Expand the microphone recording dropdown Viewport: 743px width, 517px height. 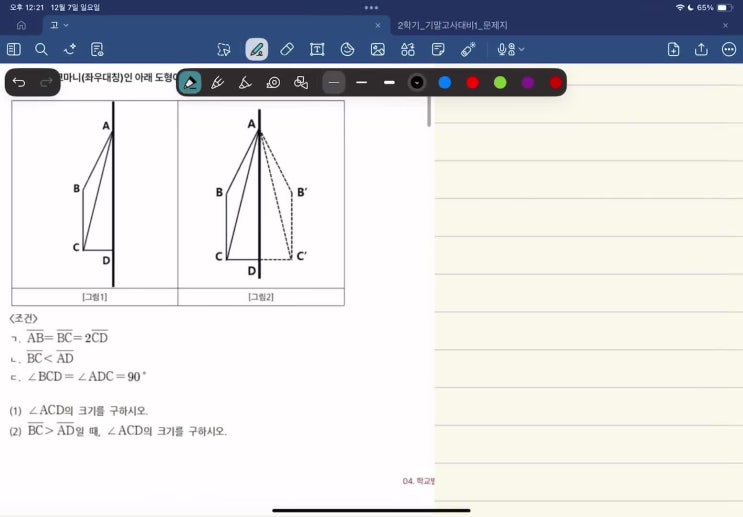511,49
